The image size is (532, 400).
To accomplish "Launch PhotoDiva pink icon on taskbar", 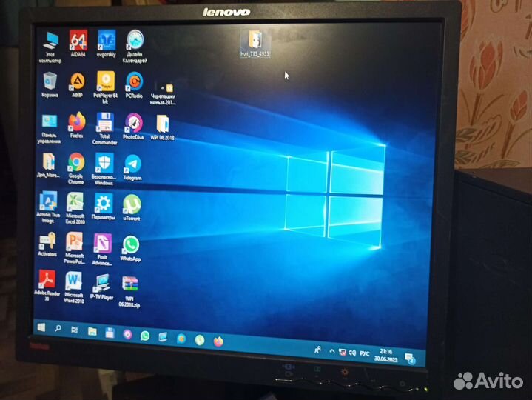I will pos(127,335).
